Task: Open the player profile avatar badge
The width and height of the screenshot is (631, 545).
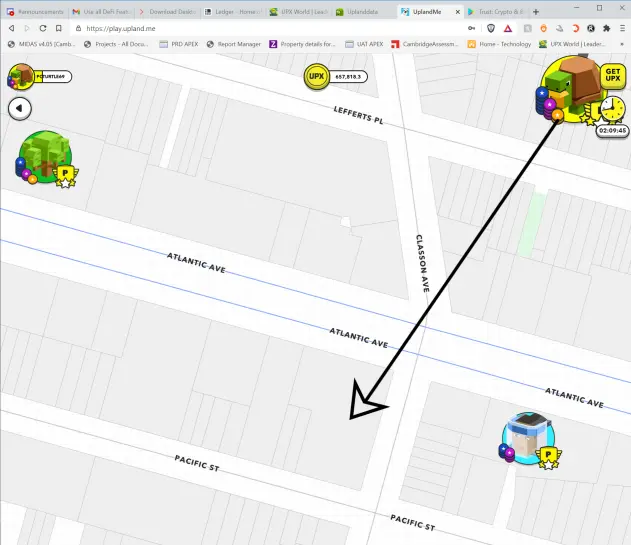Action: pyautogui.click(x=21, y=76)
